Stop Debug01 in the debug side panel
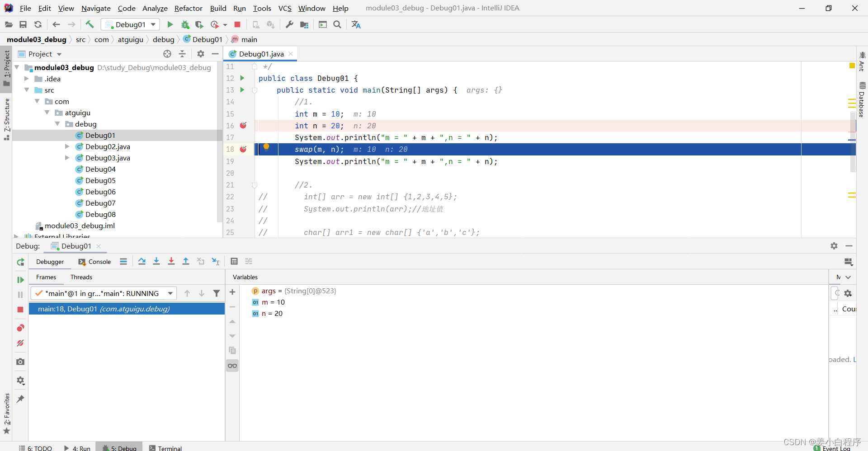The height and width of the screenshot is (451, 868). 20,310
